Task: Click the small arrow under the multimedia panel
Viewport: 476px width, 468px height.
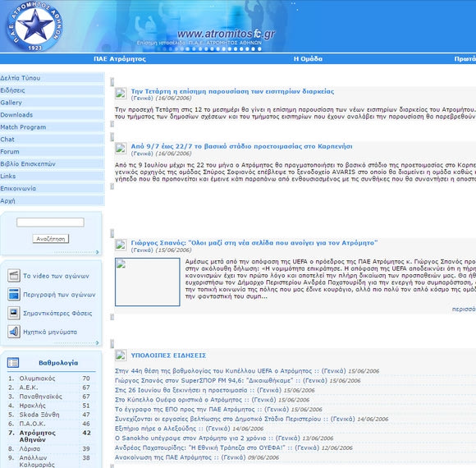Action: [97, 342]
